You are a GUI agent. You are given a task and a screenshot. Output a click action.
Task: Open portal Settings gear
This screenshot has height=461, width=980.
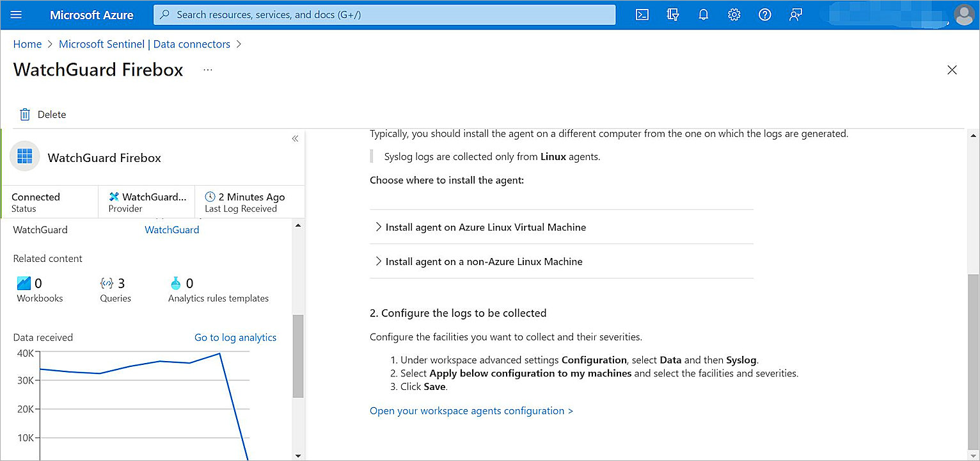(x=734, y=15)
